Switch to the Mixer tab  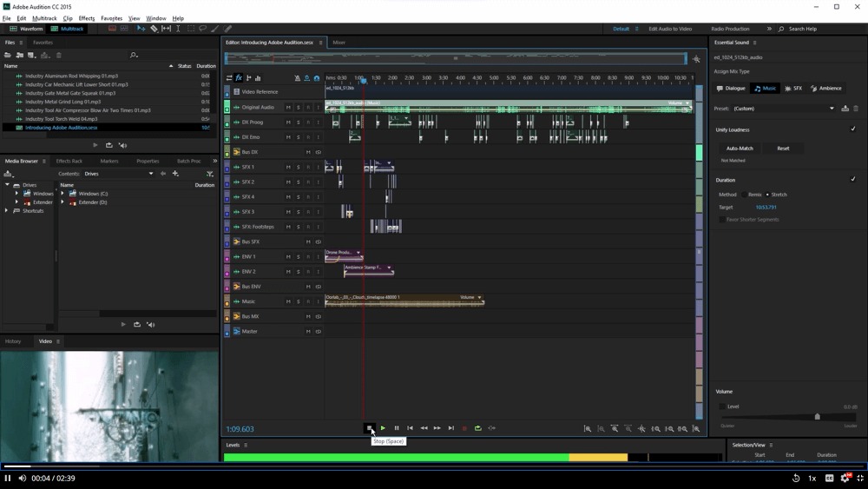coord(339,43)
